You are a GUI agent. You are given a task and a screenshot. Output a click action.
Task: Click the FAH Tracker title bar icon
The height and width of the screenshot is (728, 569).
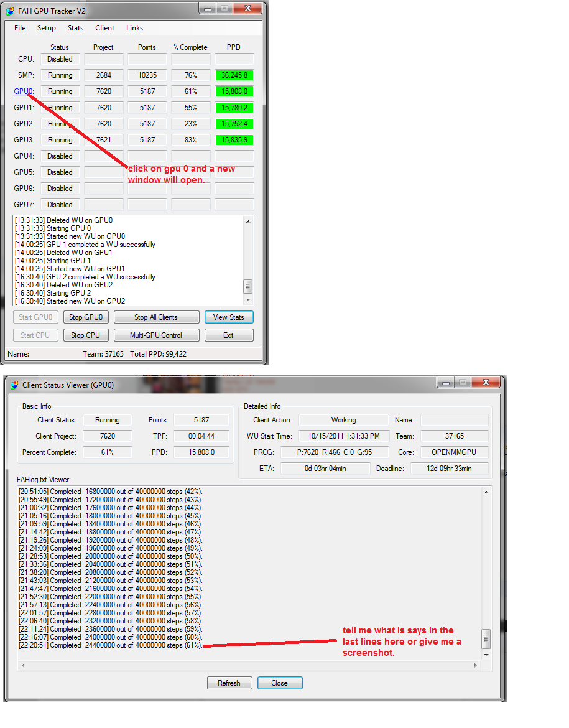tap(11, 11)
